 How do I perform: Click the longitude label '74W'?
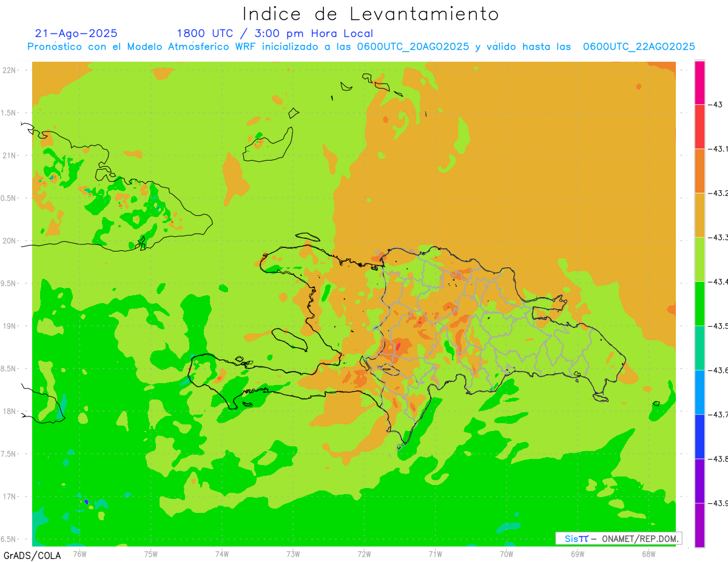[222, 554]
